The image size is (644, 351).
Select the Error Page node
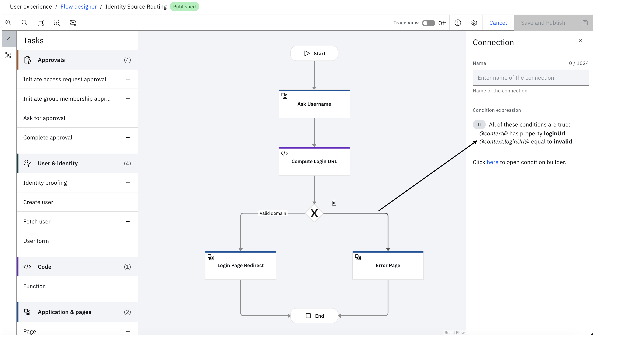(x=388, y=265)
